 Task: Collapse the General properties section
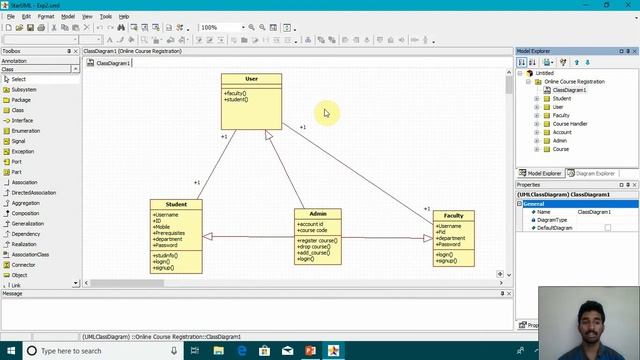520,204
